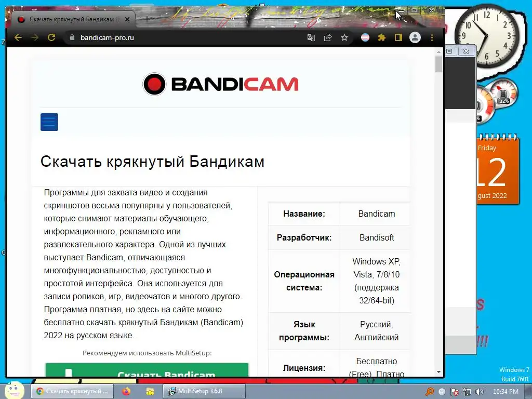This screenshot has width=532, height=399.
Task: Click the Windows Start button
Action: (x=13, y=391)
